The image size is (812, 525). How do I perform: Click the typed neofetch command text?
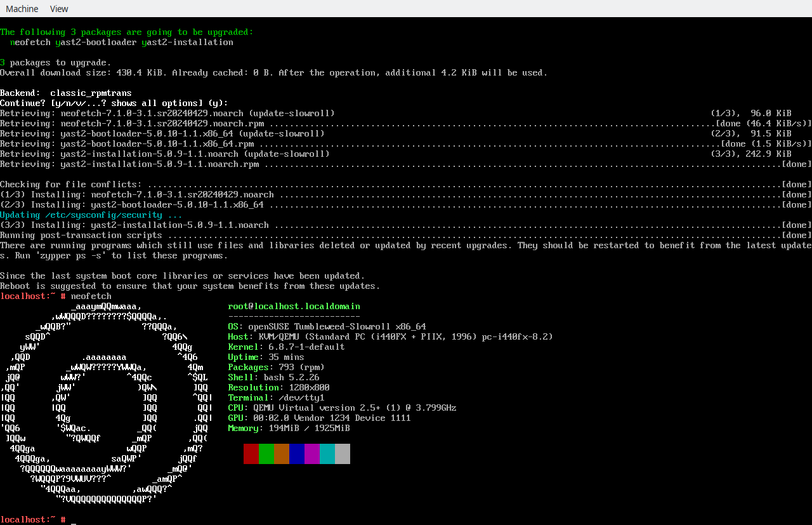click(x=91, y=296)
